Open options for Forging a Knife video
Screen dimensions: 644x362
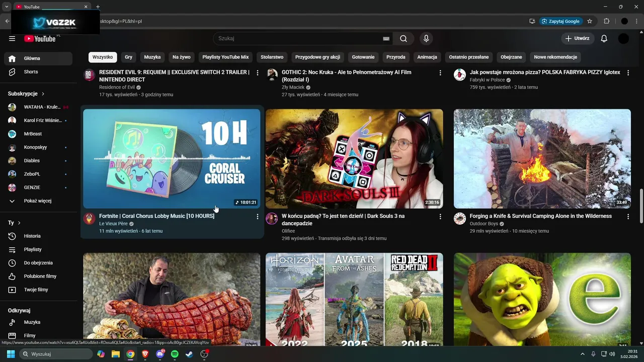coord(628,217)
